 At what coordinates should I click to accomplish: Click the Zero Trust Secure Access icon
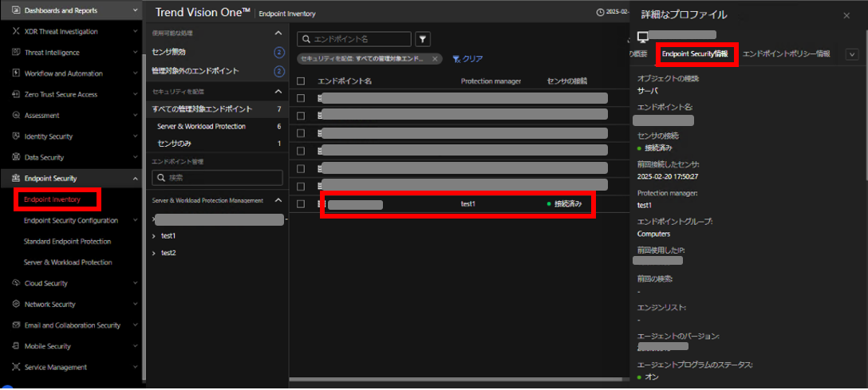pyautogui.click(x=17, y=94)
